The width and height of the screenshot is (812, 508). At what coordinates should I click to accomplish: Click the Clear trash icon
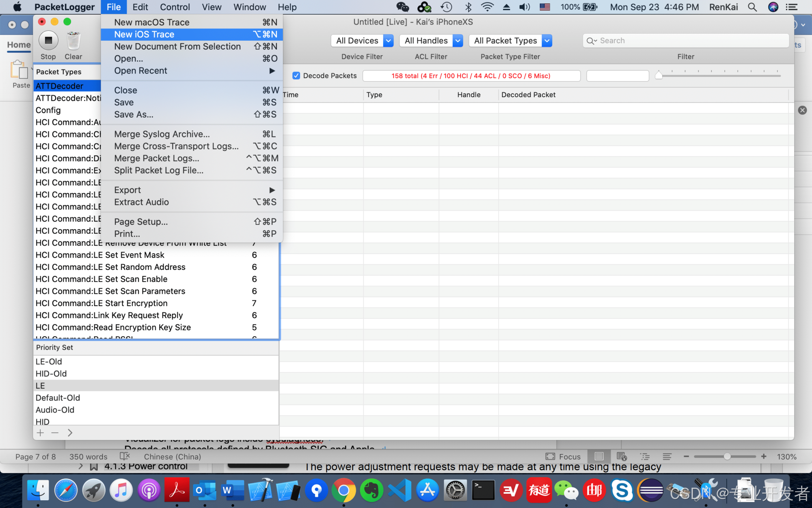click(73, 40)
